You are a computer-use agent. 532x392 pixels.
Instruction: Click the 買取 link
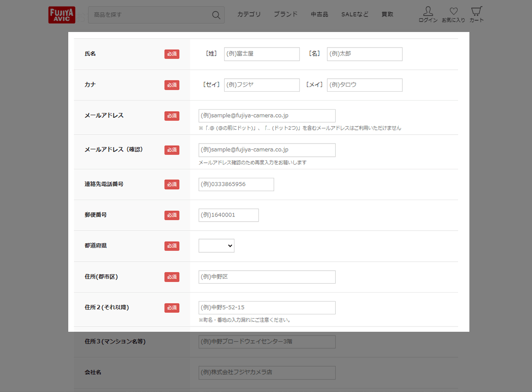[387, 14]
